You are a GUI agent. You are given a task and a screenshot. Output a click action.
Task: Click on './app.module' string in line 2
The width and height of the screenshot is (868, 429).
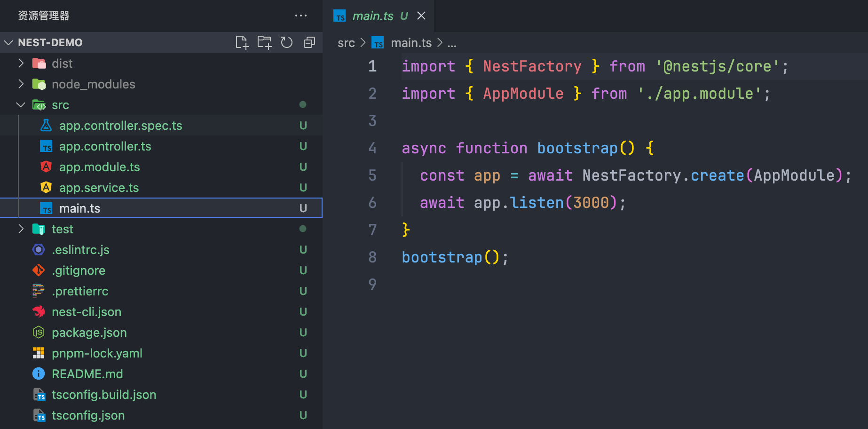(x=699, y=94)
